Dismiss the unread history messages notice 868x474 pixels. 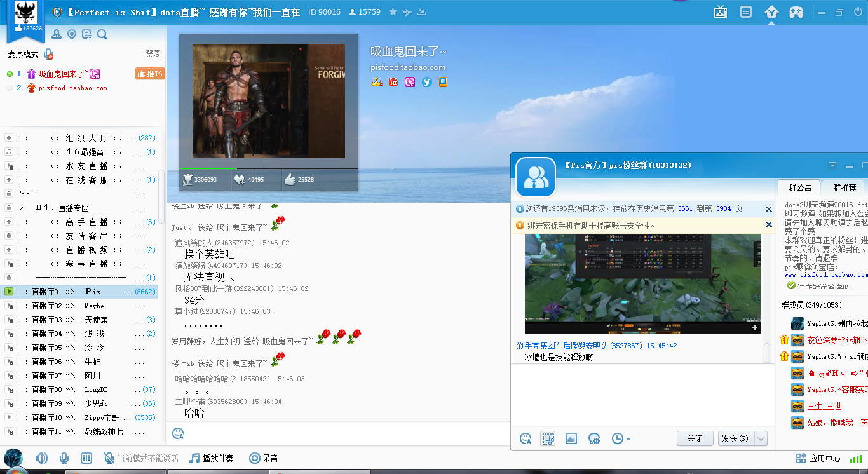[768, 209]
